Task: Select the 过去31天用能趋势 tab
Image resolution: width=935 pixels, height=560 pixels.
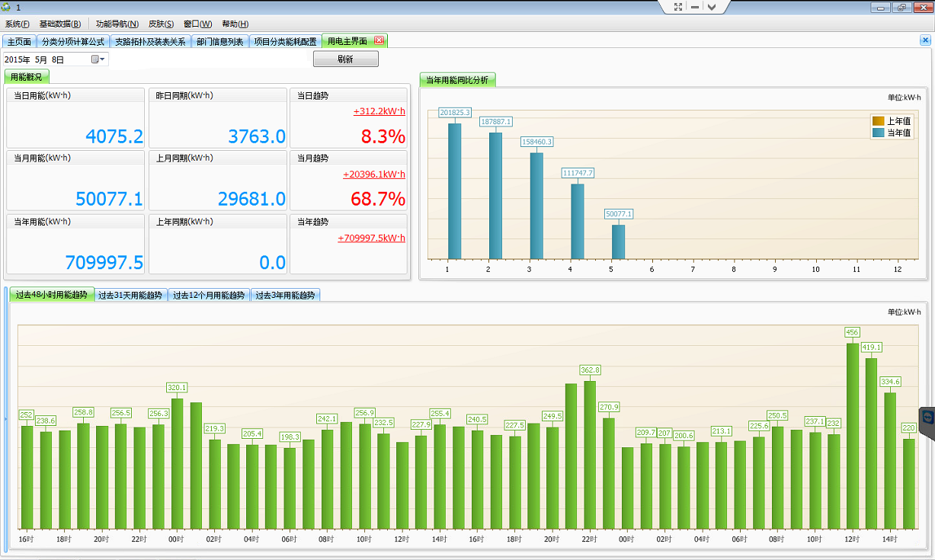Action: (x=130, y=296)
